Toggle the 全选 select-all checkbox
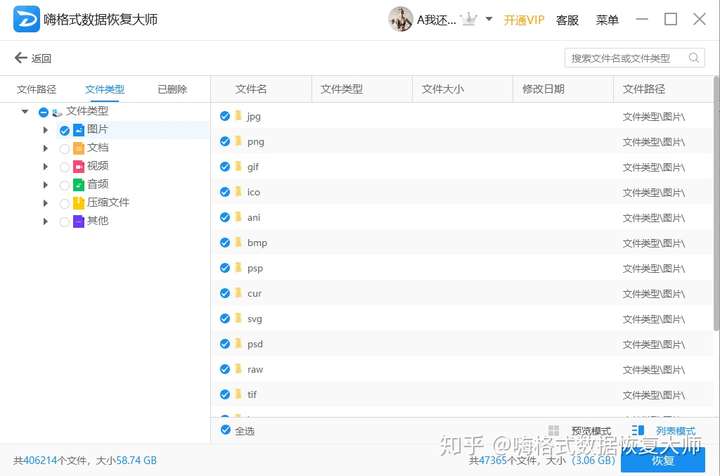 pyautogui.click(x=225, y=430)
